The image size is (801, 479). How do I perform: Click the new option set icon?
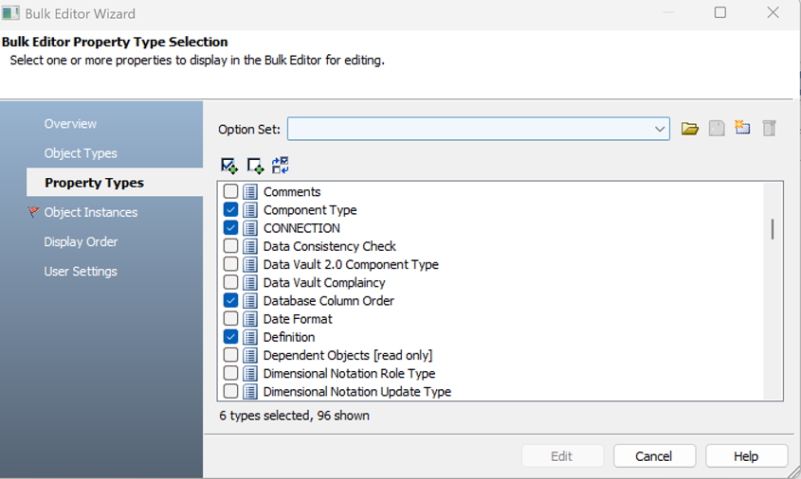(x=742, y=128)
